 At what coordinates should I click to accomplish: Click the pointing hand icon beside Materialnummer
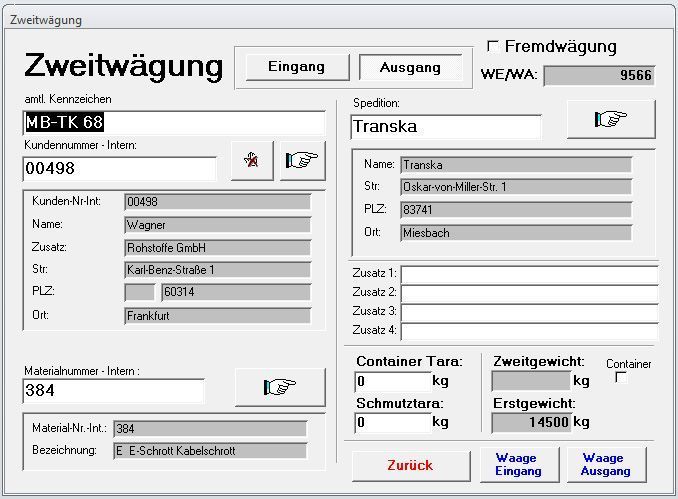coord(280,387)
